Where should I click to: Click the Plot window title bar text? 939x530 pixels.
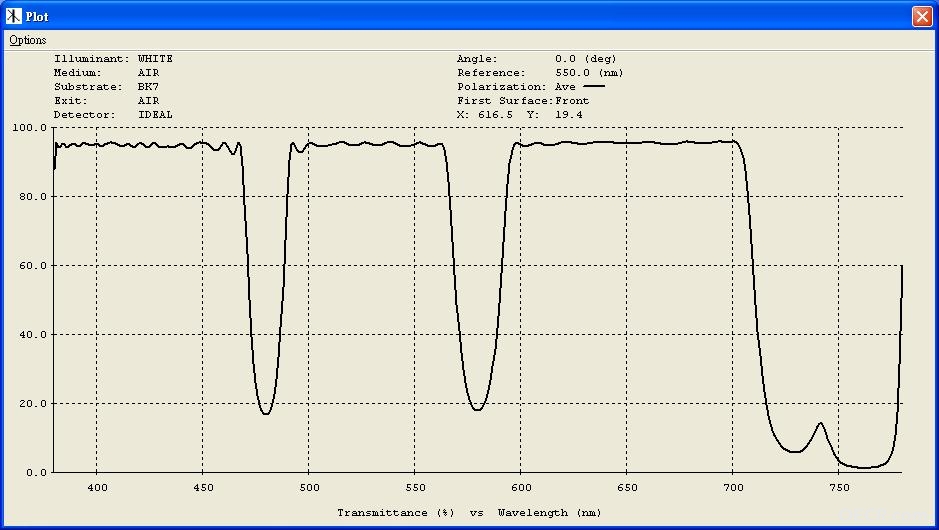click(37, 17)
